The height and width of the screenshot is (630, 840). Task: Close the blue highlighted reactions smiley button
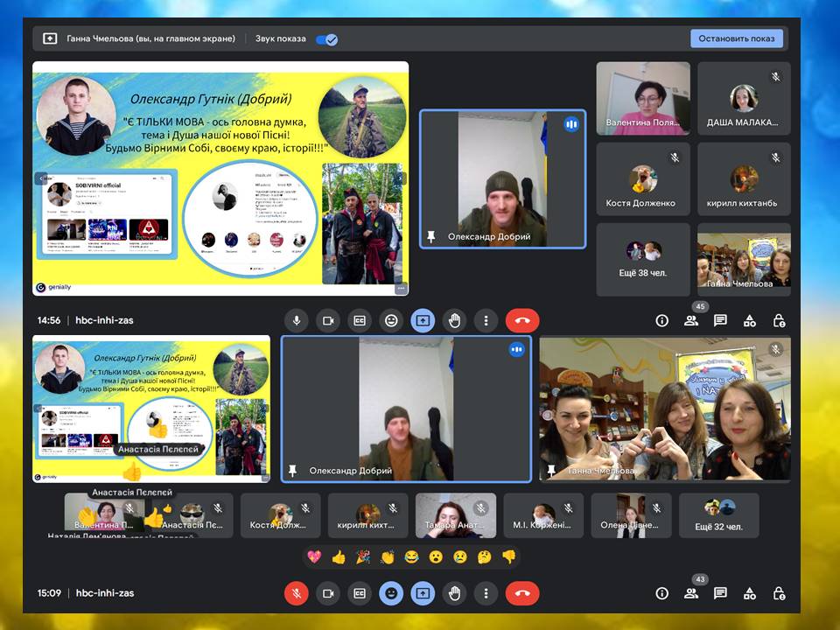click(x=391, y=592)
